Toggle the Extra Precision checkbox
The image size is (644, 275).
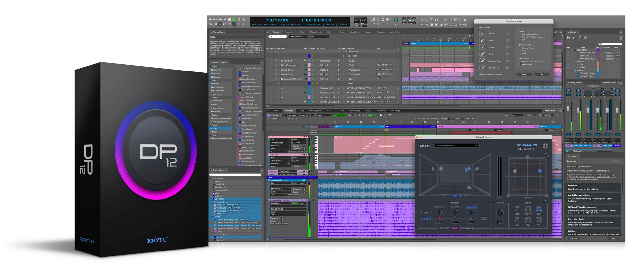(x=521, y=64)
